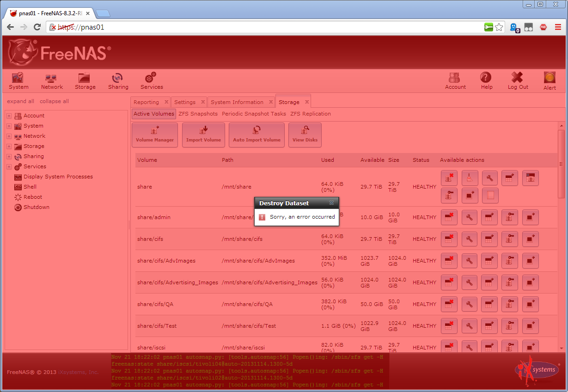Expand the Account tree node
The image size is (568, 392).
(x=9, y=116)
